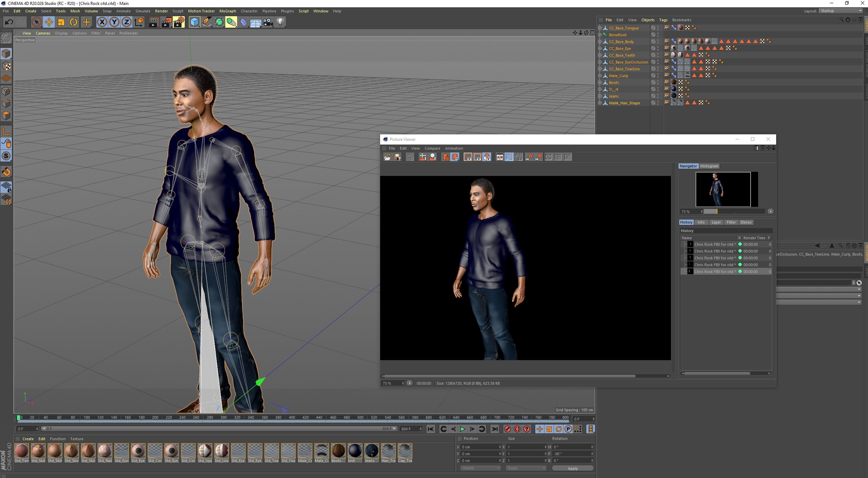Toggle Z axis lock
Screen dimensions: 868x478
tap(126, 22)
